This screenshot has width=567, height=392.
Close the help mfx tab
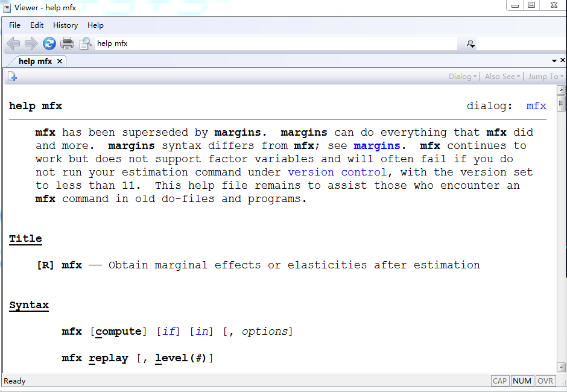coord(60,62)
